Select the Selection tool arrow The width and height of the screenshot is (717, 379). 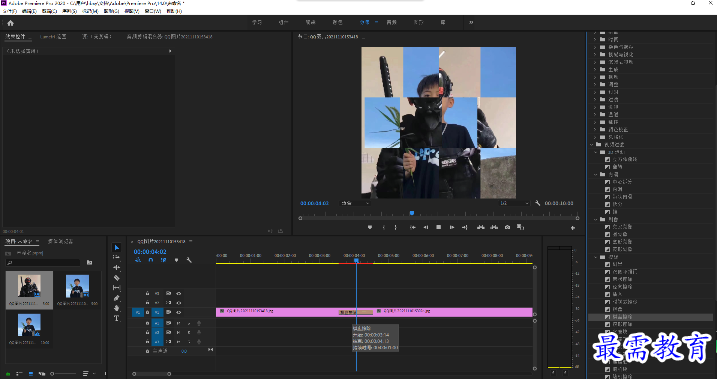coord(117,248)
